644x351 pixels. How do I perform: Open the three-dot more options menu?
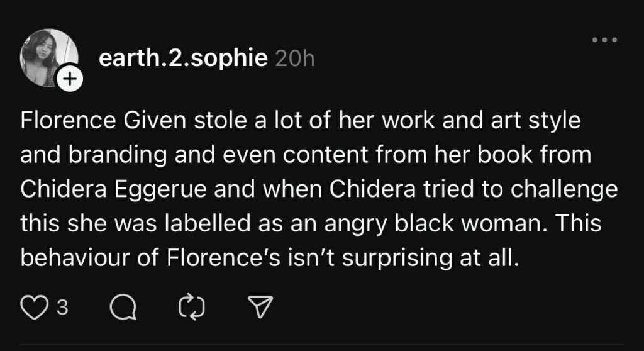point(605,40)
